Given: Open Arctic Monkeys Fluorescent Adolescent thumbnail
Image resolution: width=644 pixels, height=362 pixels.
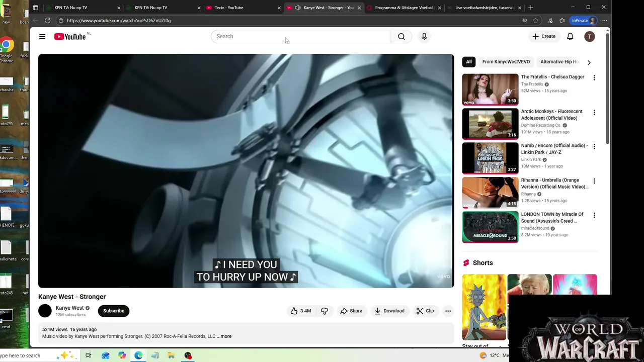Looking at the screenshot, I should coord(490,124).
